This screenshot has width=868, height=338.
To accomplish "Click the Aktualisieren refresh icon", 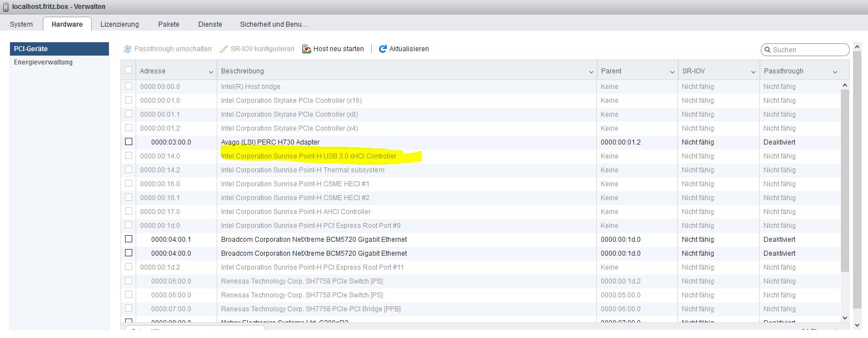I will pyautogui.click(x=383, y=49).
